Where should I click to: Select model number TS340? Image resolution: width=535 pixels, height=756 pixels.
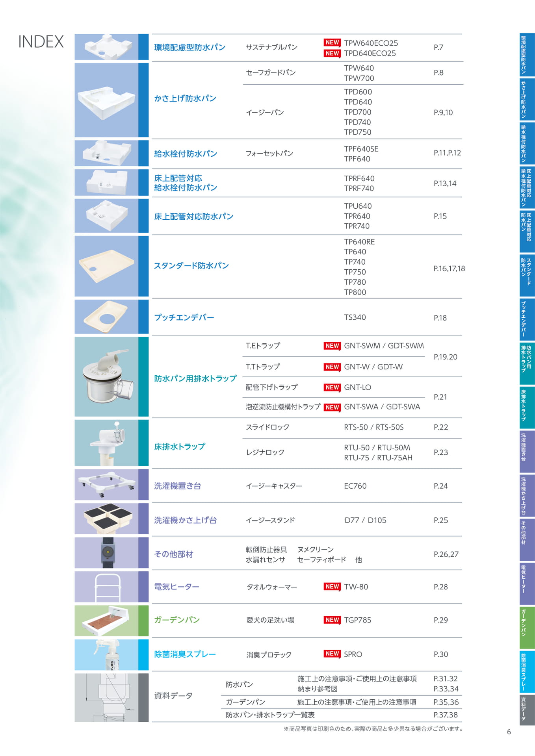click(x=355, y=317)
